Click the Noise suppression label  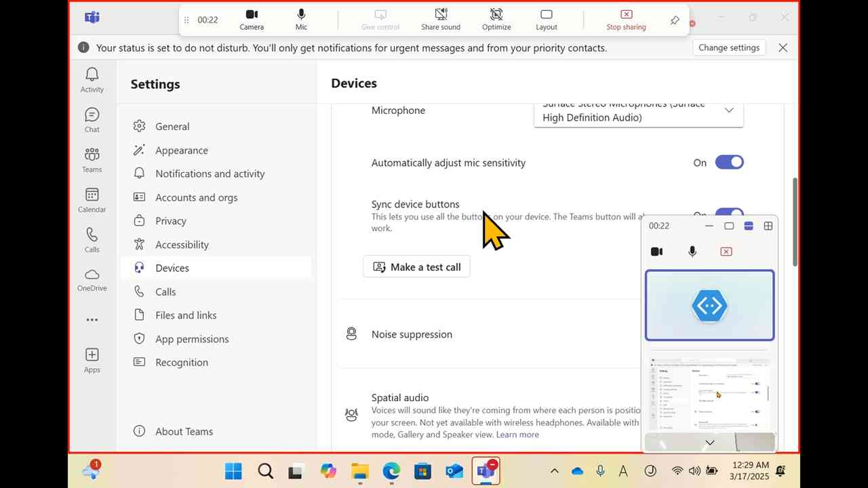coord(412,334)
